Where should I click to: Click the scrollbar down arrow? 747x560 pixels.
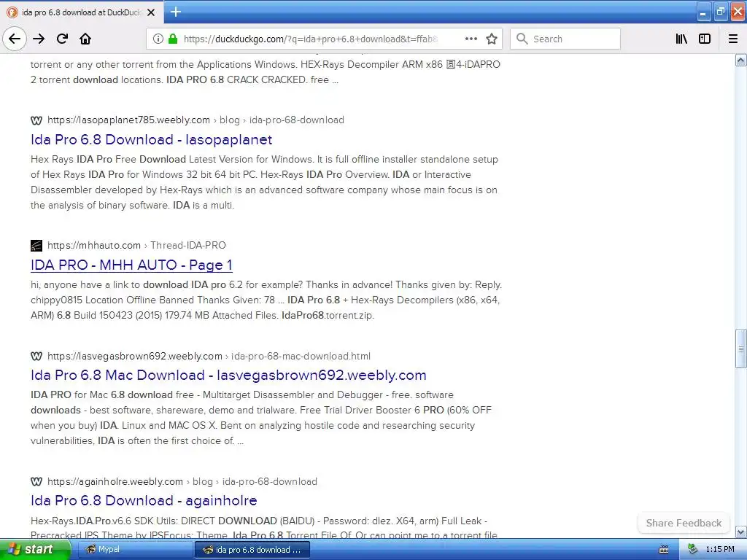(x=741, y=532)
